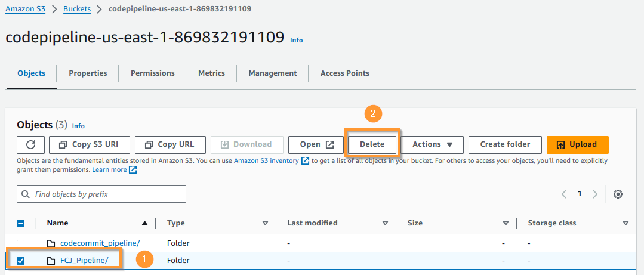Click the Open button

[x=316, y=144]
